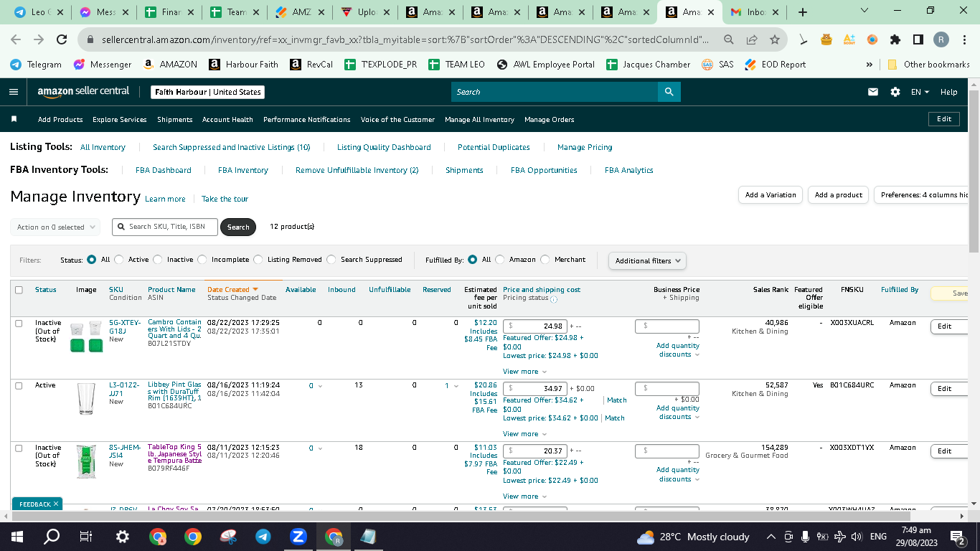
Task: Open the Seller Central hamburger menu
Action: pos(14,92)
